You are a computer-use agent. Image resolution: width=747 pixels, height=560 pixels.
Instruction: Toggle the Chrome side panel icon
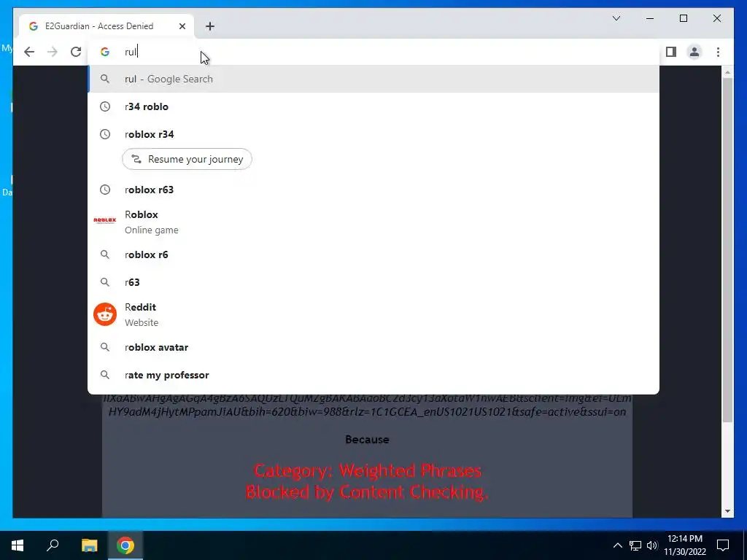[671, 52]
